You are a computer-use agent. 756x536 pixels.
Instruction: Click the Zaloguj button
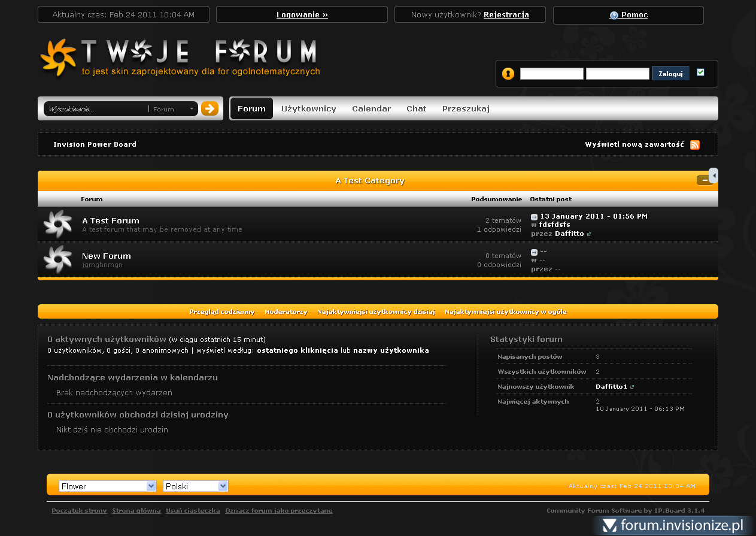click(670, 74)
